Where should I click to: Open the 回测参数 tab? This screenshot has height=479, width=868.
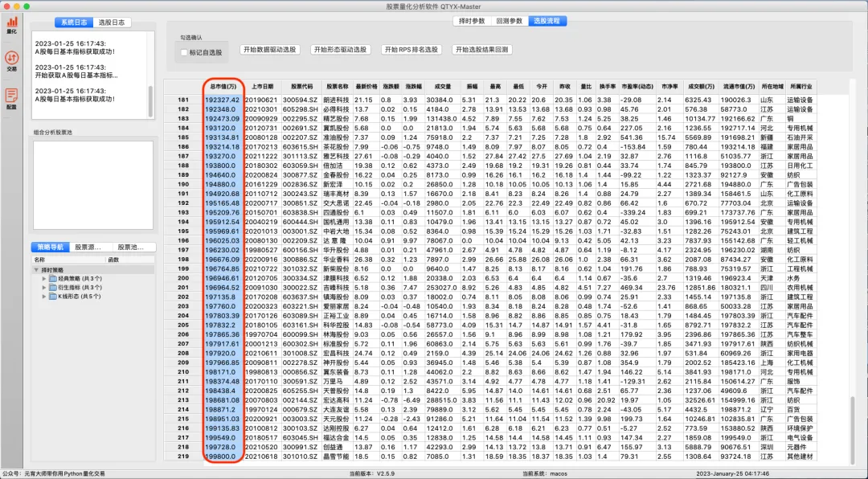pyautogui.click(x=510, y=21)
